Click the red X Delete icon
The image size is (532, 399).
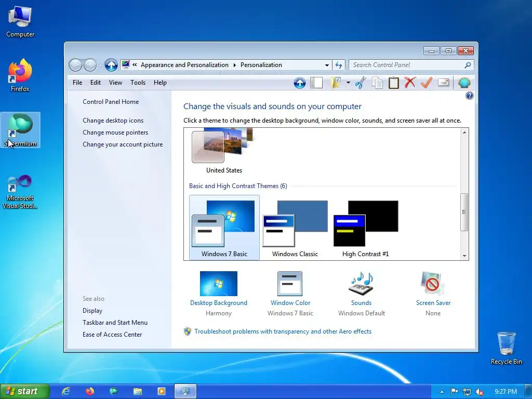(x=410, y=83)
